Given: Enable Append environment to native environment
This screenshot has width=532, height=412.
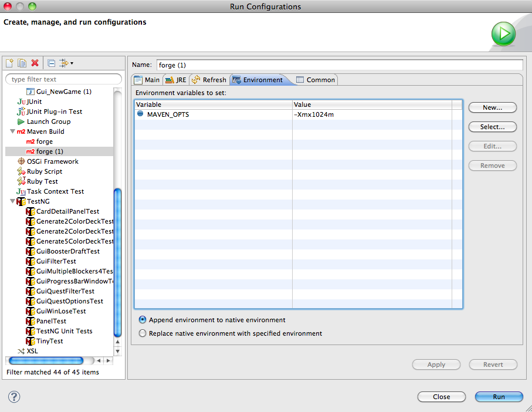Looking at the screenshot, I should [x=143, y=320].
